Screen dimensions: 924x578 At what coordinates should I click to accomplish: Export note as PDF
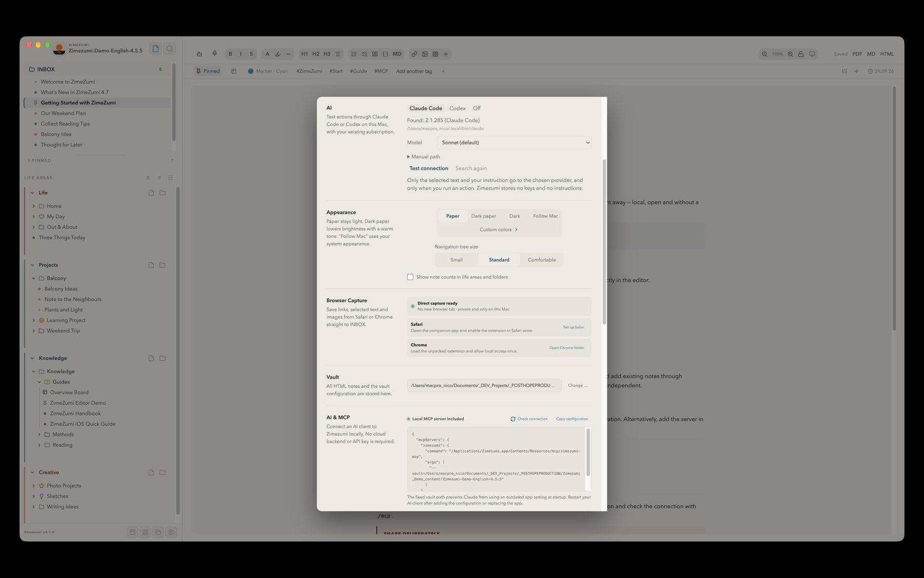(x=857, y=54)
